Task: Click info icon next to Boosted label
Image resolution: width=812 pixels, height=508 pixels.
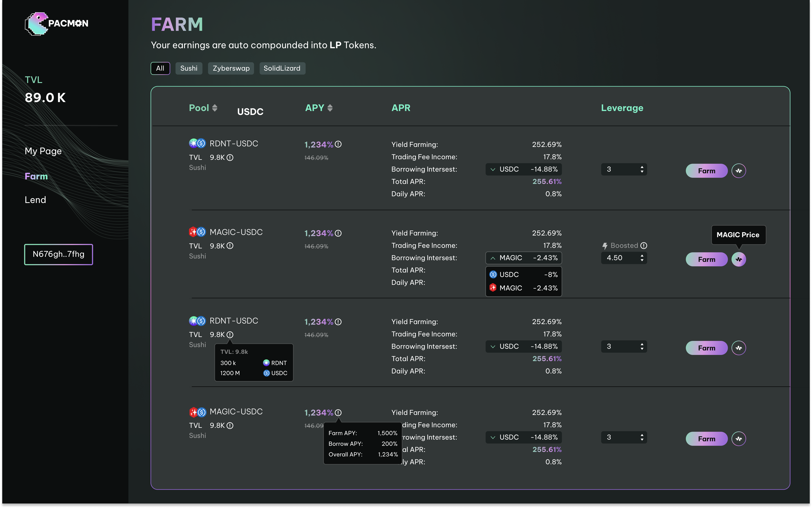Action: tap(644, 246)
